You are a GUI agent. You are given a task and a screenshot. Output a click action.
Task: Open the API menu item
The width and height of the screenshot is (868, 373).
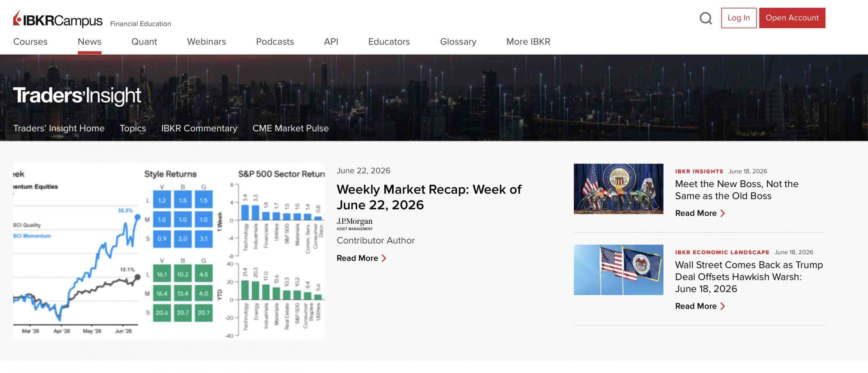(331, 42)
